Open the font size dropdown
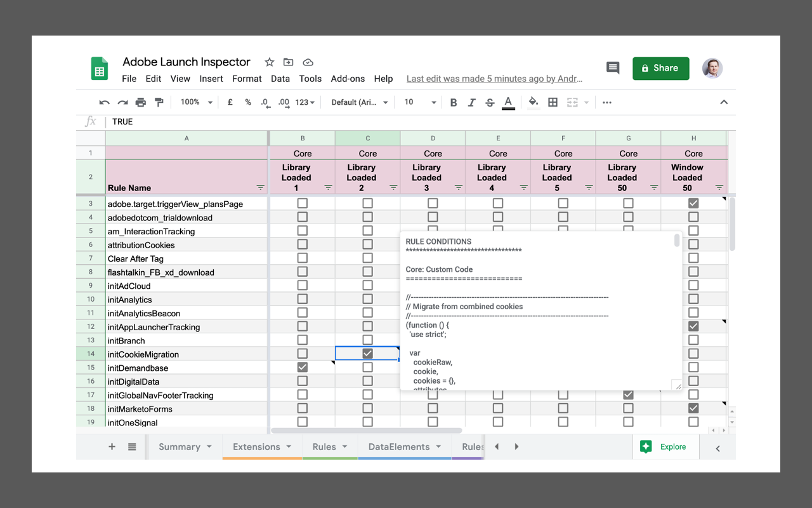812x508 pixels. 421,102
